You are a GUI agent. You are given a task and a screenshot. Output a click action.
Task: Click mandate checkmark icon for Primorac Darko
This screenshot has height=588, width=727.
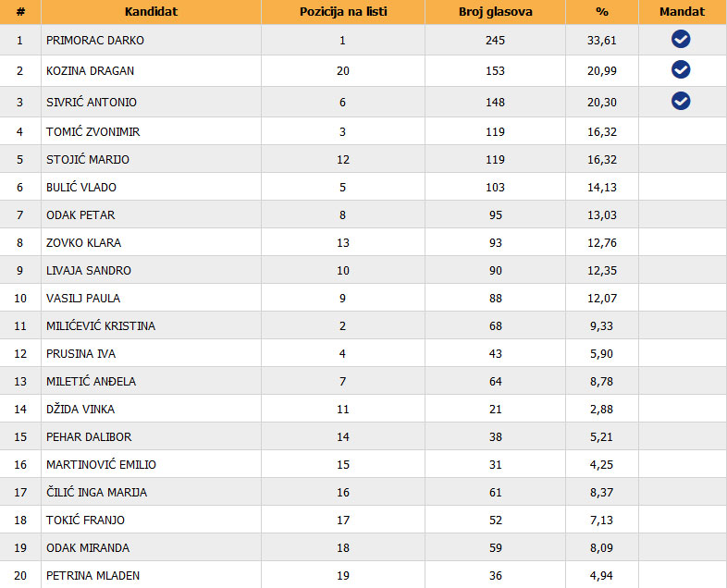click(x=681, y=39)
